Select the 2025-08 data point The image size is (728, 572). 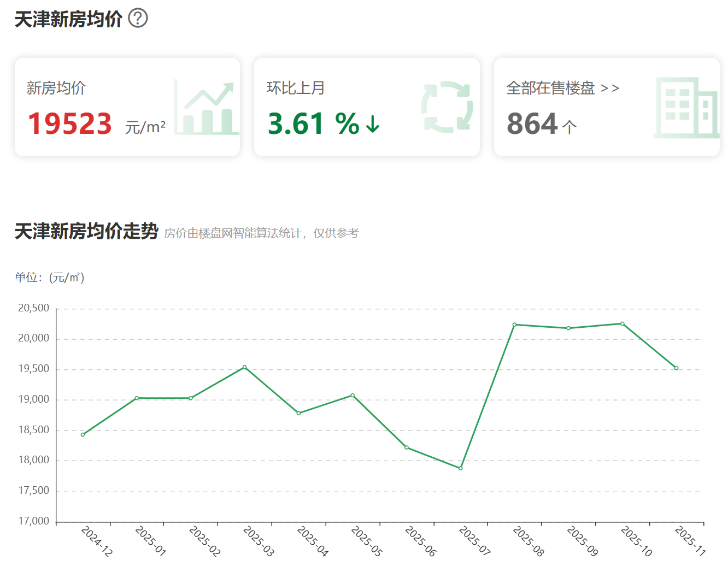pyautogui.click(x=514, y=325)
